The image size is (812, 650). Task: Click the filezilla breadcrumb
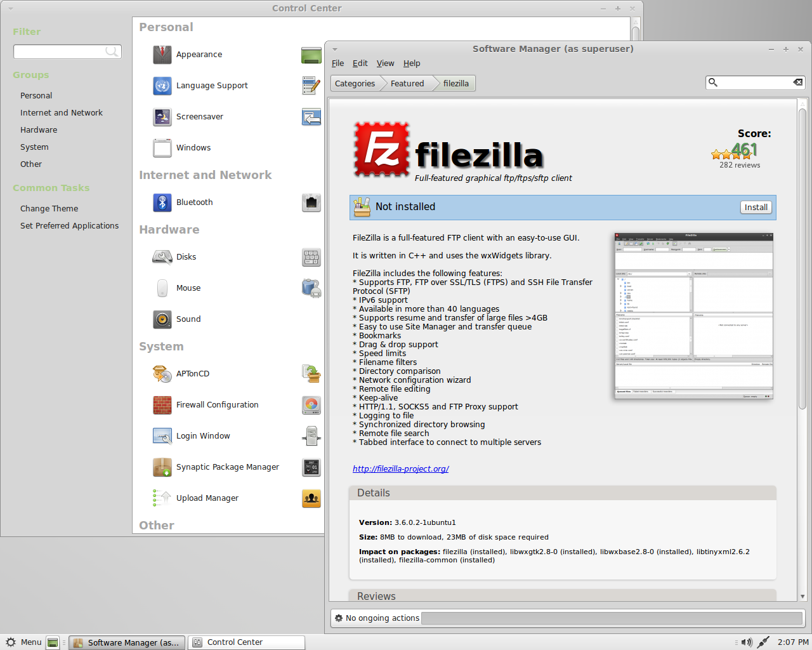tap(456, 83)
